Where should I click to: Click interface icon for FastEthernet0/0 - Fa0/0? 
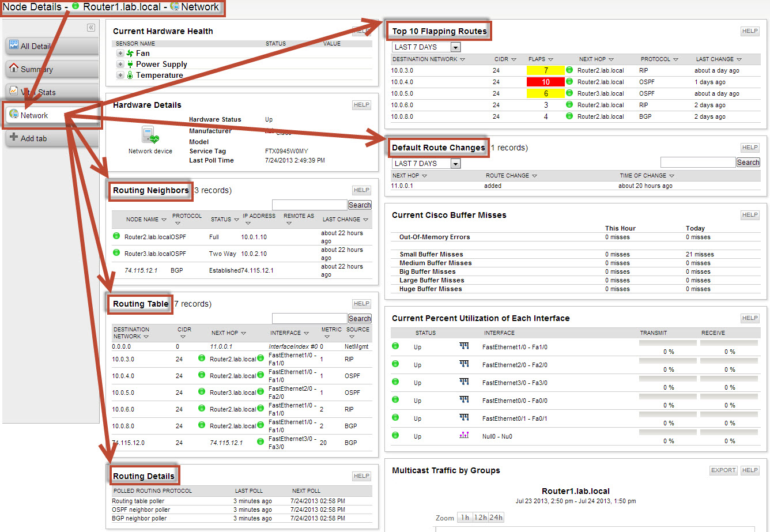pyautogui.click(x=464, y=399)
